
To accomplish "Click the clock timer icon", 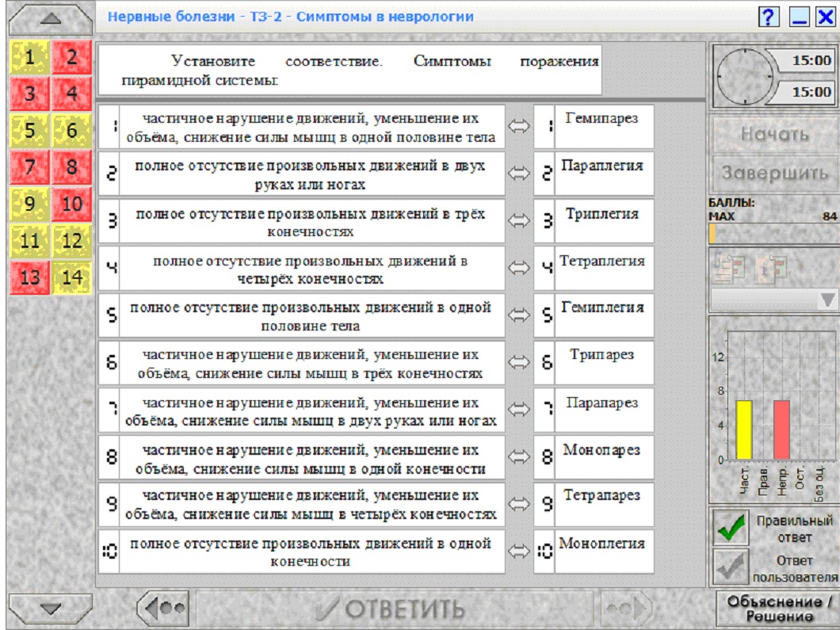I will (x=745, y=76).
